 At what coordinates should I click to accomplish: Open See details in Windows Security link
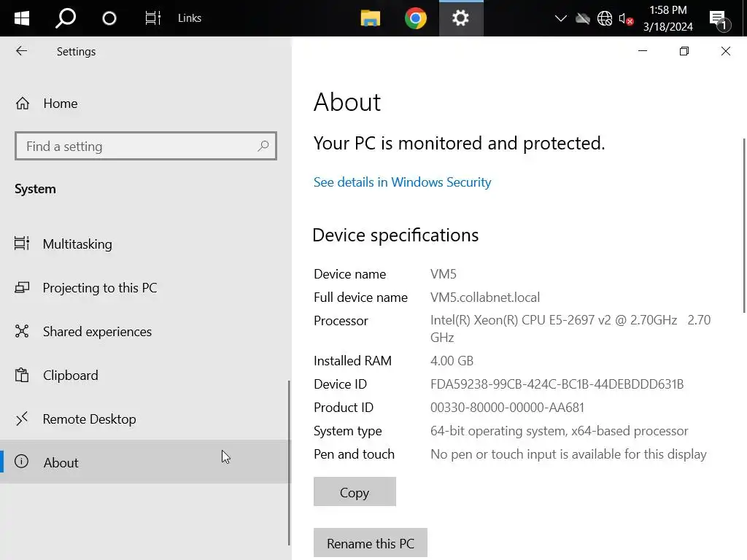(402, 182)
